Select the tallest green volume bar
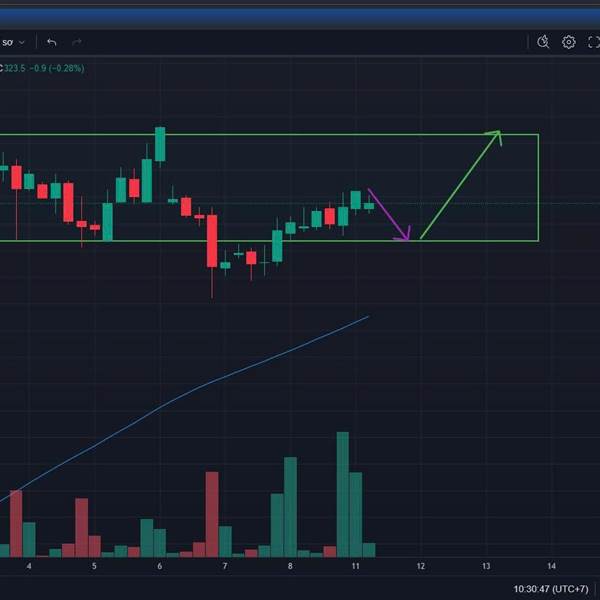 pyautogui.click(x=342, y=494)
